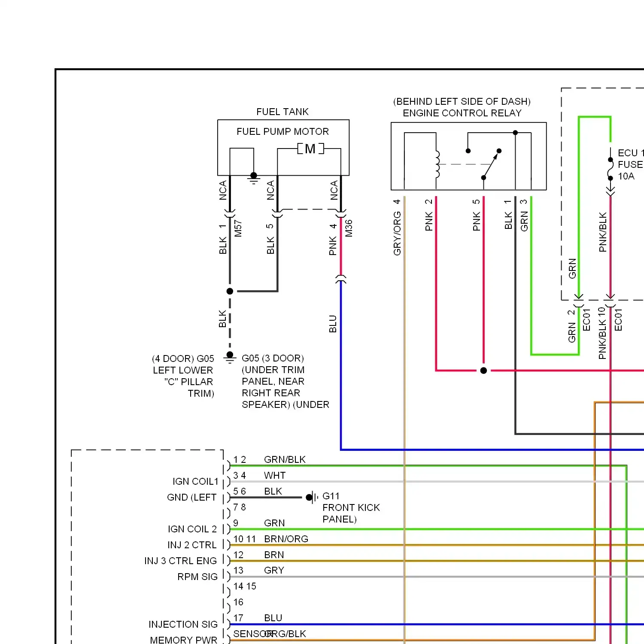Select the BLU label at pin 17
This screenshot has width=644, height=644.
pyautogui.click(x=273, y=618)
